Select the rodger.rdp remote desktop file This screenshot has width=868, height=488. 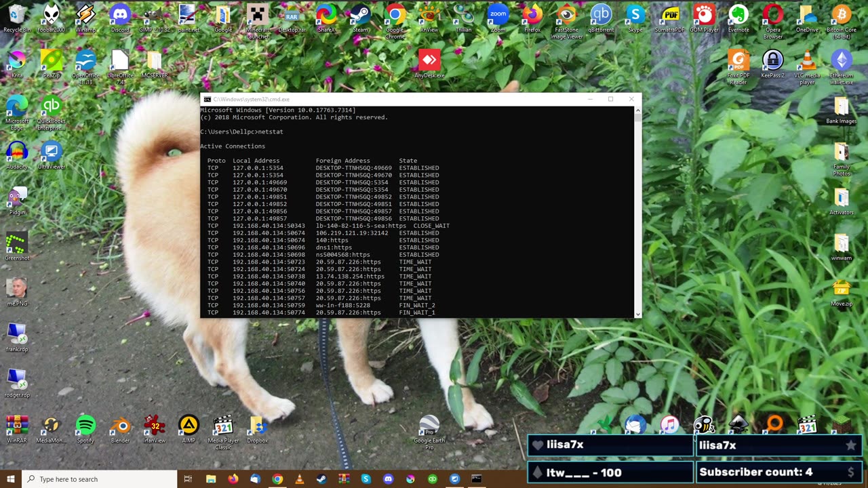[17, 383]
